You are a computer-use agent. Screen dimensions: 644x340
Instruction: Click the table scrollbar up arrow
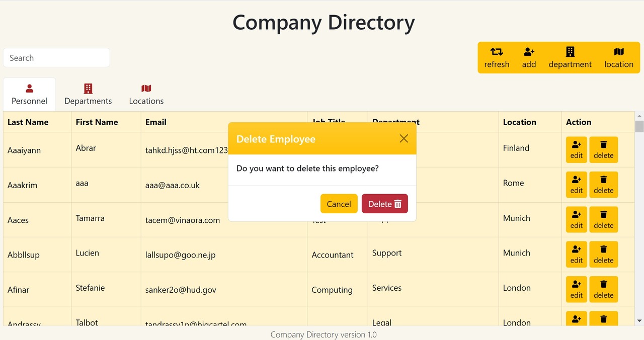click(639, 116)
